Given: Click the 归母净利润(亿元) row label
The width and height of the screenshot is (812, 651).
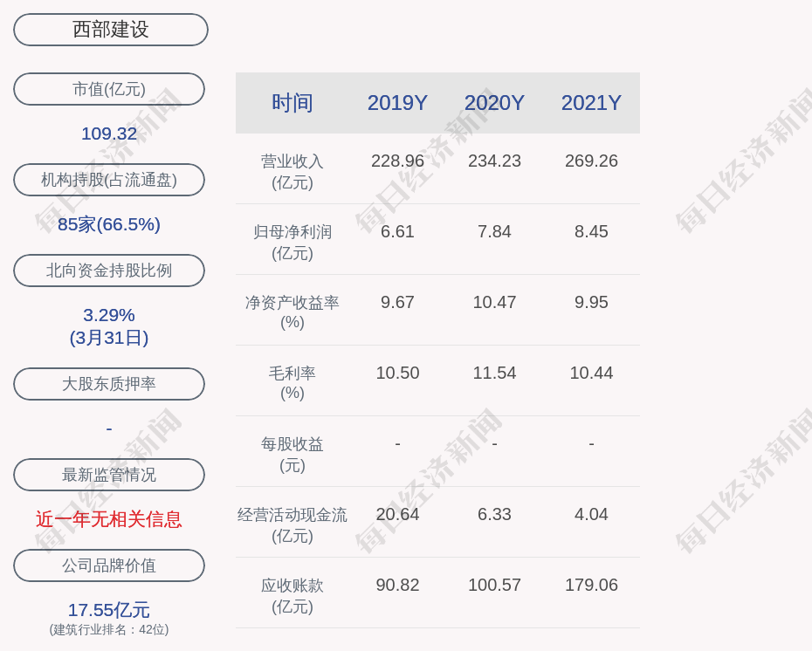Looking at the screenshot, I should coord(292,243).
